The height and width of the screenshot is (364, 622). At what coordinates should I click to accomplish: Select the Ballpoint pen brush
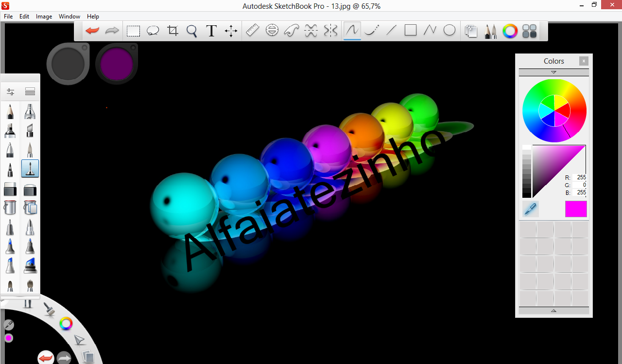10,150
